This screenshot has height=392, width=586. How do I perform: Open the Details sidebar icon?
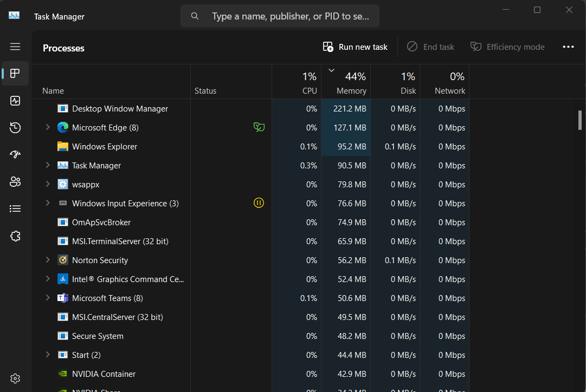pyautogui.click(x=15, y=208)
